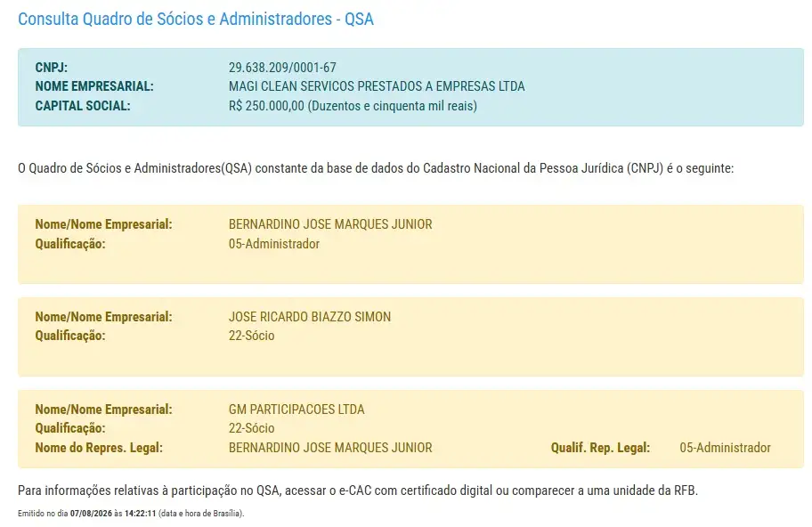Click the Nome do Repres. Legal label
Image resolution: width=812 pixels, height=527 pixels.
tap(99, 448)
